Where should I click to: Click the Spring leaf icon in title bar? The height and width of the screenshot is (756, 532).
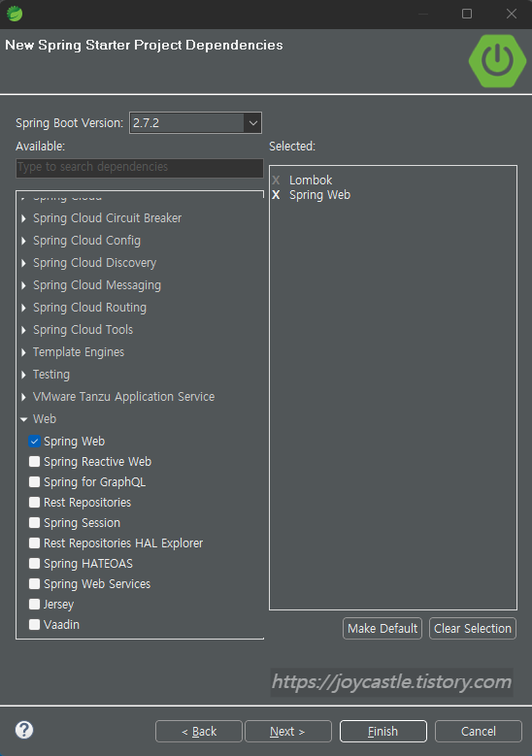pyautogui.click(x=15, y=14)
